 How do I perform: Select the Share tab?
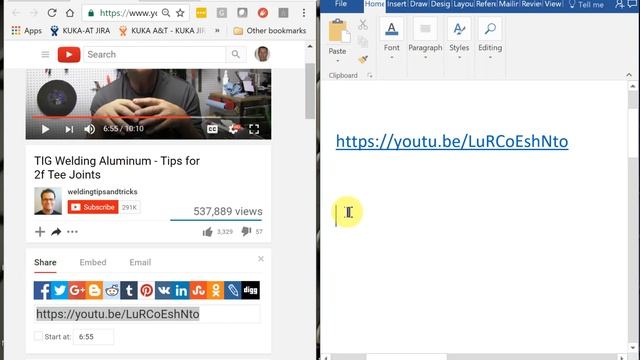coord(45,262)
